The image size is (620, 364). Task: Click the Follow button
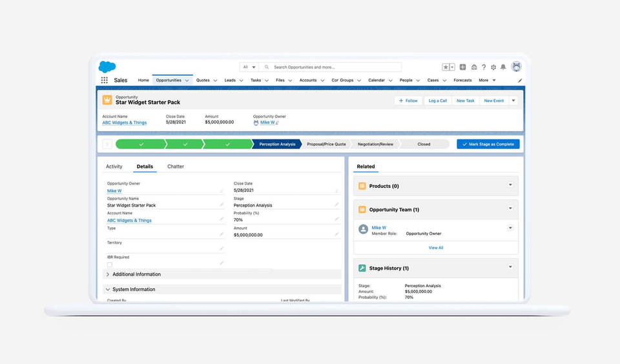[408, 101]
